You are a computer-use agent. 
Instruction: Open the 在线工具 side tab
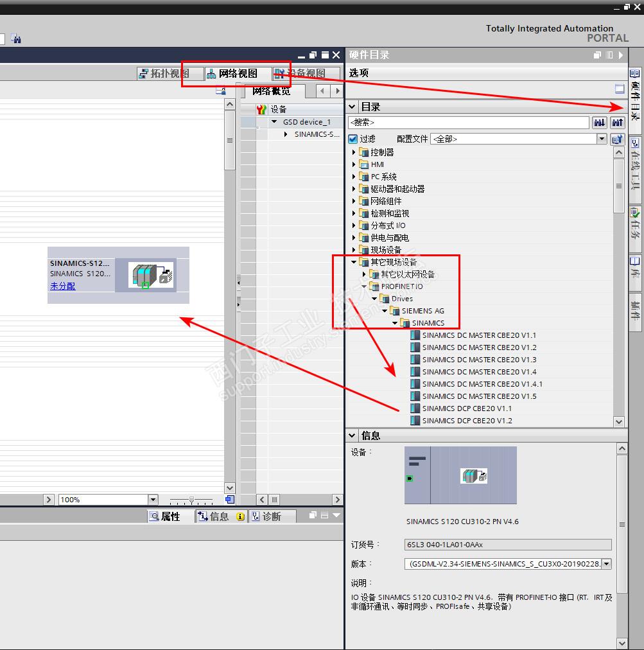pyautogui.click(x=635, y=170)
